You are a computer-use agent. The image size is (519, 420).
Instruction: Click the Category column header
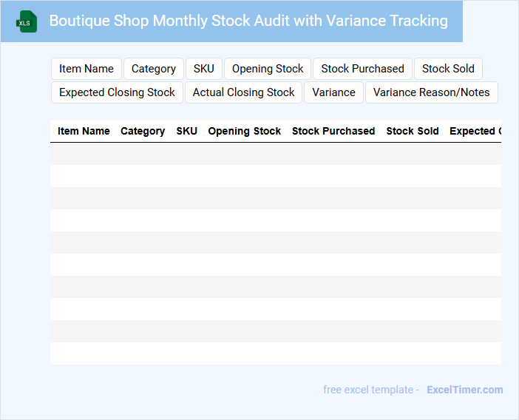pyautogui.click(x=143, y=131)
